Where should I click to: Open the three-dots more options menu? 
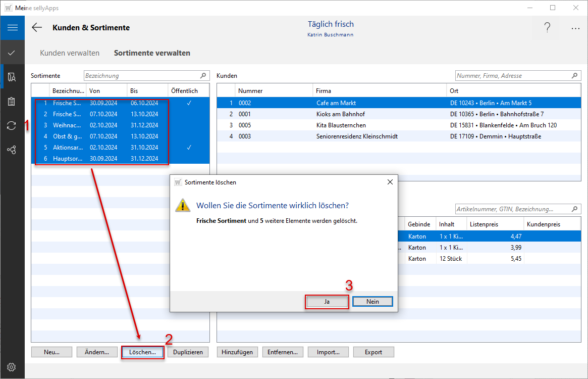575,28
